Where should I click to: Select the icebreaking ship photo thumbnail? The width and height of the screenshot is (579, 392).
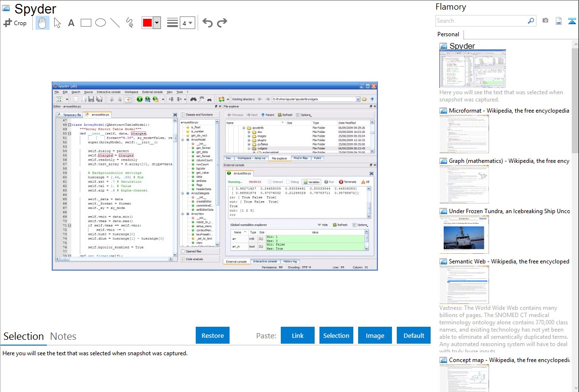[464, 234]
